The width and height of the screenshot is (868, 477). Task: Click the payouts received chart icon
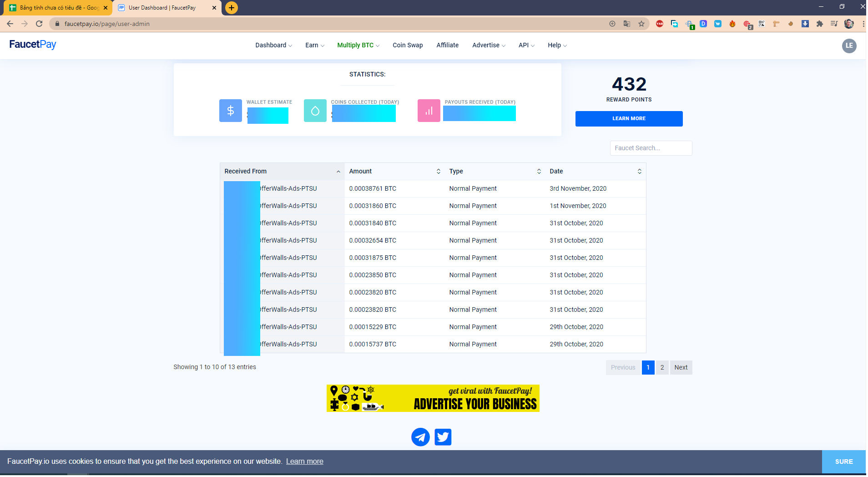[429, 111]
